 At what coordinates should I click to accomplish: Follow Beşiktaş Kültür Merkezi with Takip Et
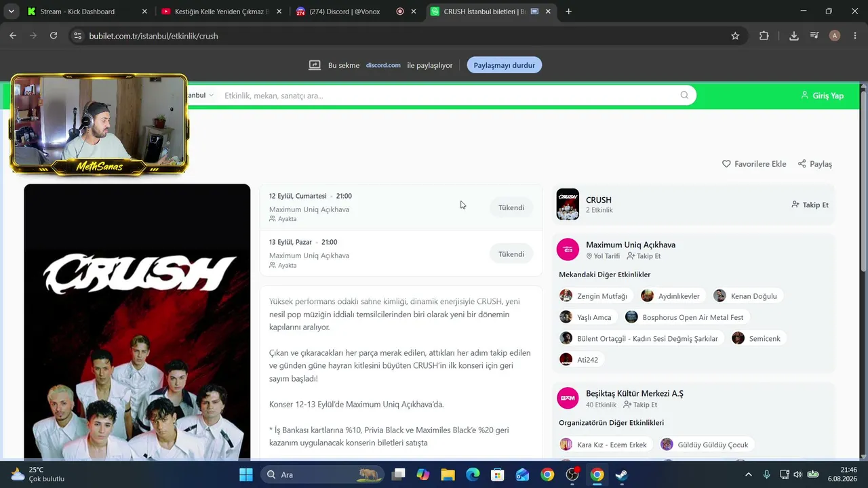[x=640, y=405]
